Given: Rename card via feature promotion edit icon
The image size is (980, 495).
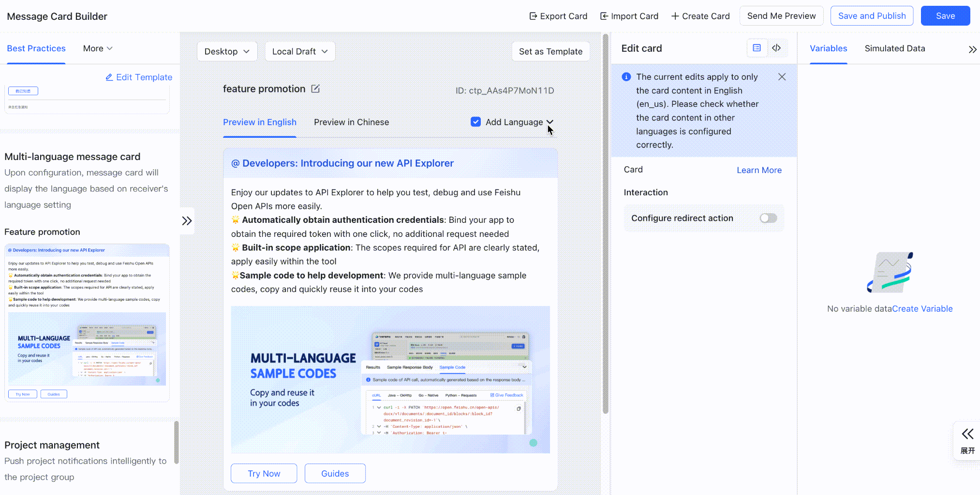Looking at the screenshot, I should [315, 89].
